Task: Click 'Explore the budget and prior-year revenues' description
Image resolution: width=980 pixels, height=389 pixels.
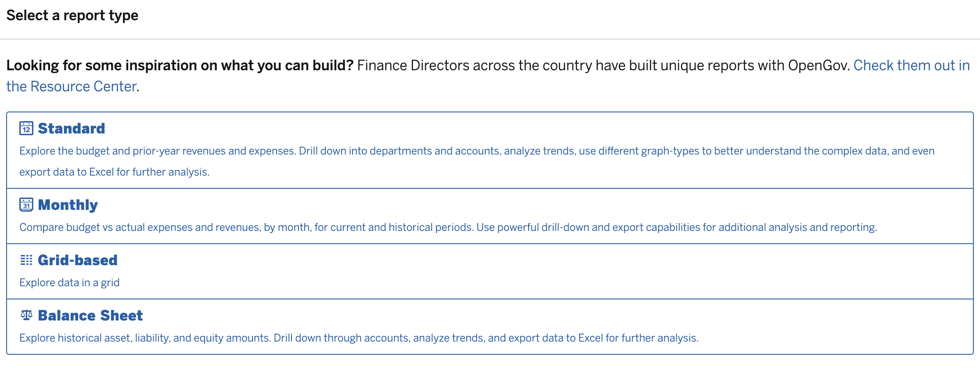Action: point(477,151)
